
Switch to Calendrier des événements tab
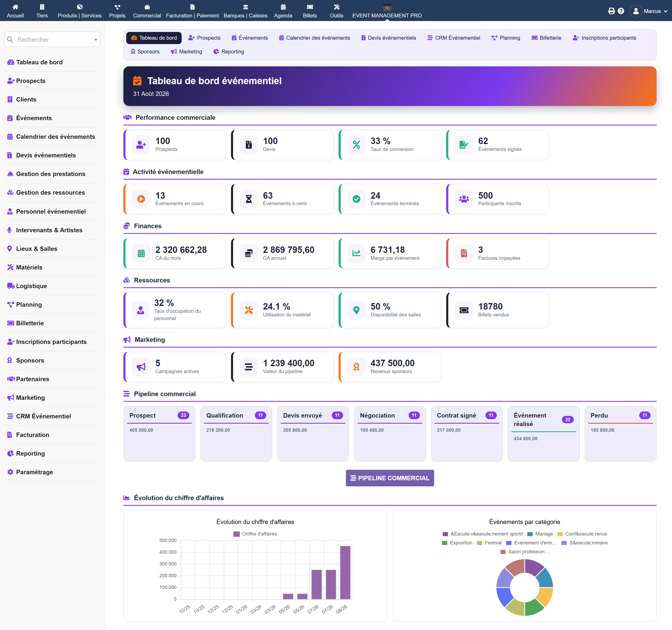click(314, 38)
